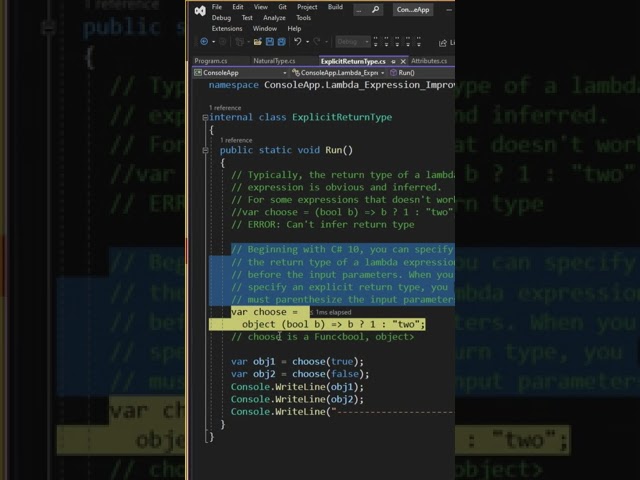Viewport: 640px width, 480px height.
Task: Open the ConsoleApp project dropdown
Action: (x=240, y=73)
